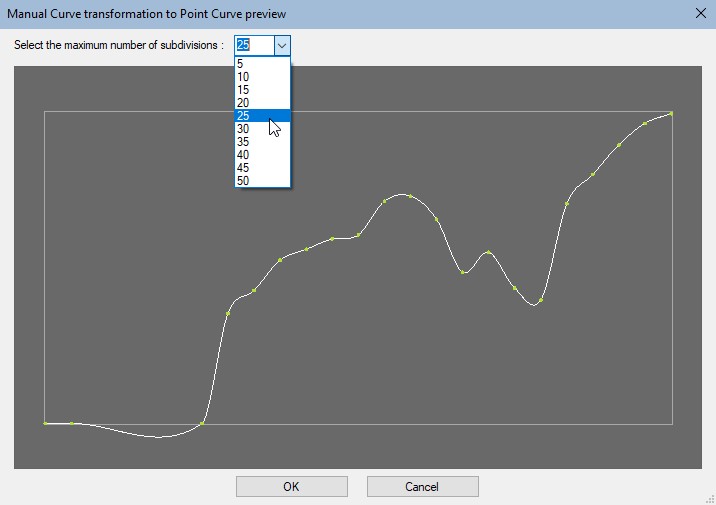
Task: Pick 15 as maximum subdivisions
Action: tap(262, 89)
